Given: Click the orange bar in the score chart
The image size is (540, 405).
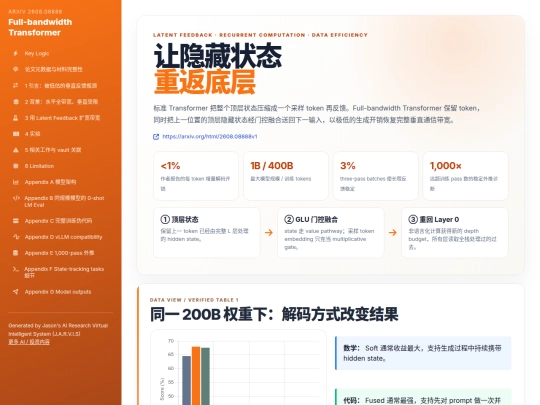Looking at the screenshot, I should (196, 376).
